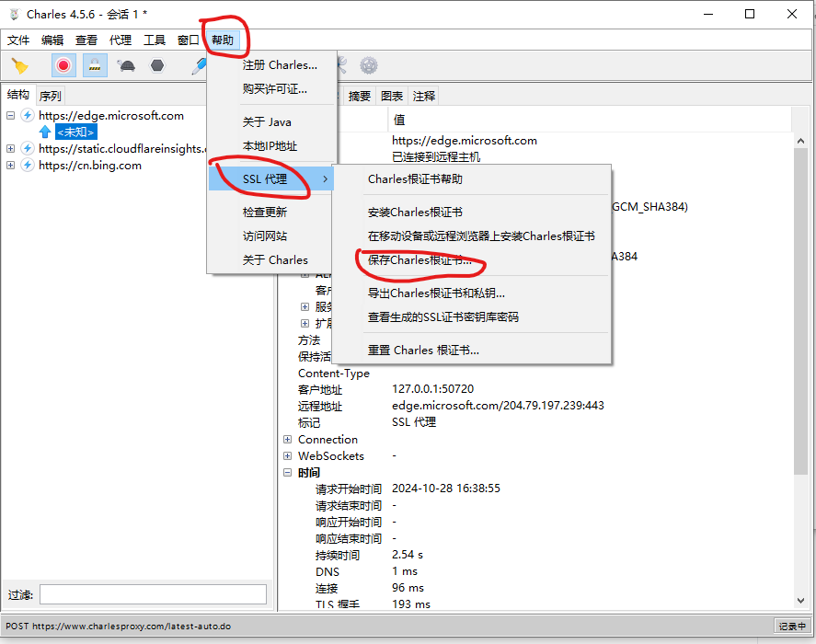This screenshot has width=816, height=644.
Task: Toggle SSL proxying padlock icon
Action: [95, 65]
